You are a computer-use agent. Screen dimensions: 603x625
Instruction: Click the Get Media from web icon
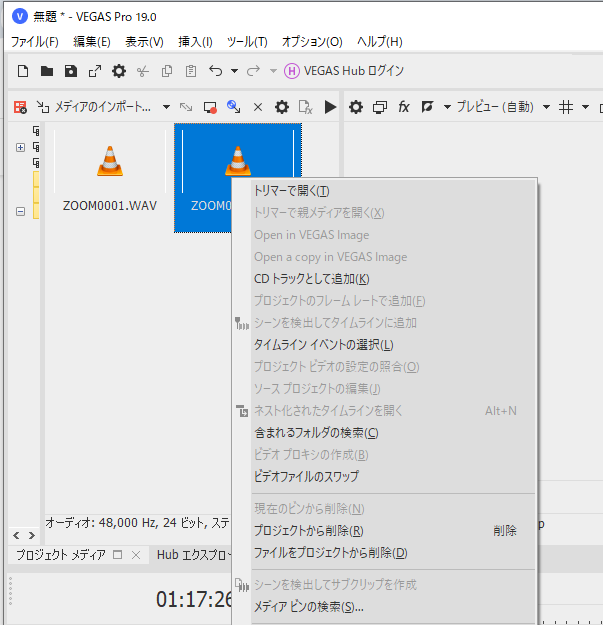click(234, 107)
